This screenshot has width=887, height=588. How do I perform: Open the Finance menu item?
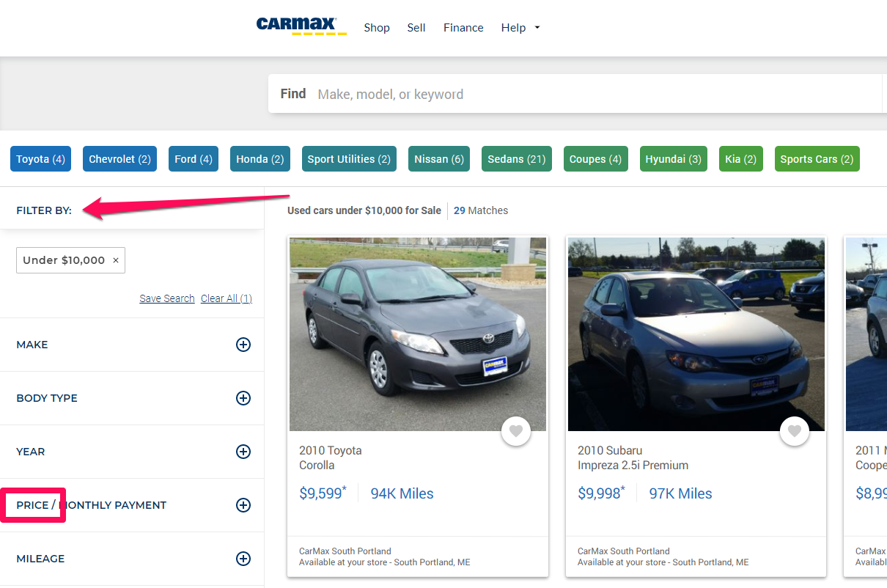(463, 28)
